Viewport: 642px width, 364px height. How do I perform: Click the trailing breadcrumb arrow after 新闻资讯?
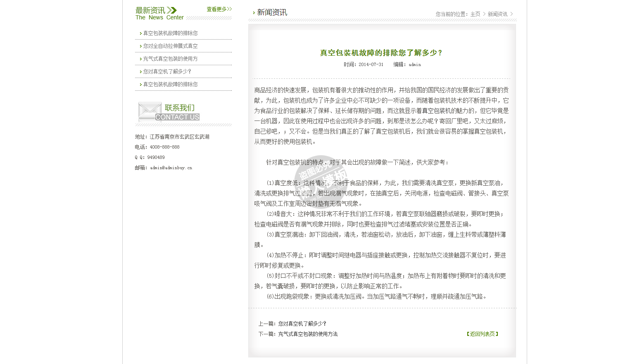pos(511,14)
